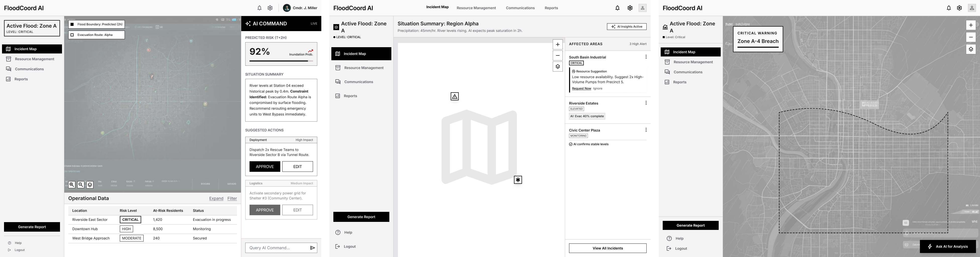
Task: Open settings gear in Critical Warning screen
Action: (x=959, y=8)
